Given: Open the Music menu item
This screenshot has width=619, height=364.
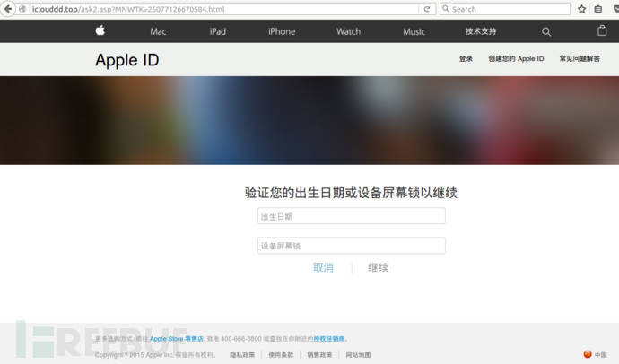Looking at the screenshot, I should [414, 31].
